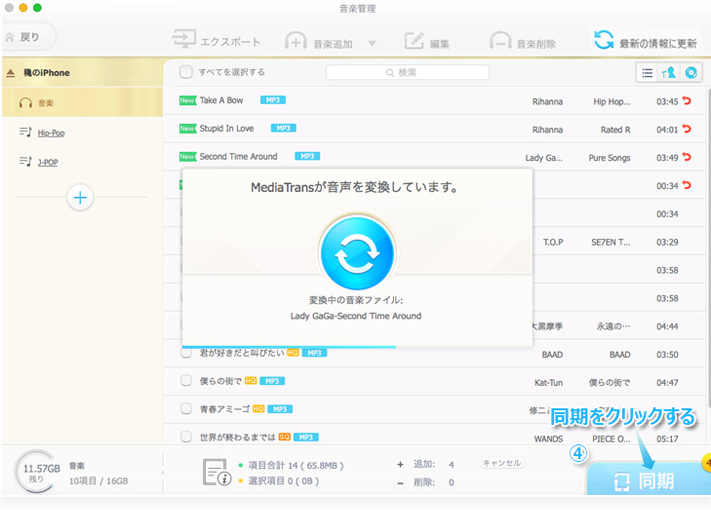Undo the 00:34 new item red arrow
Image resolution: width=711 pixels, height=510 pixels.
[687, 185]
